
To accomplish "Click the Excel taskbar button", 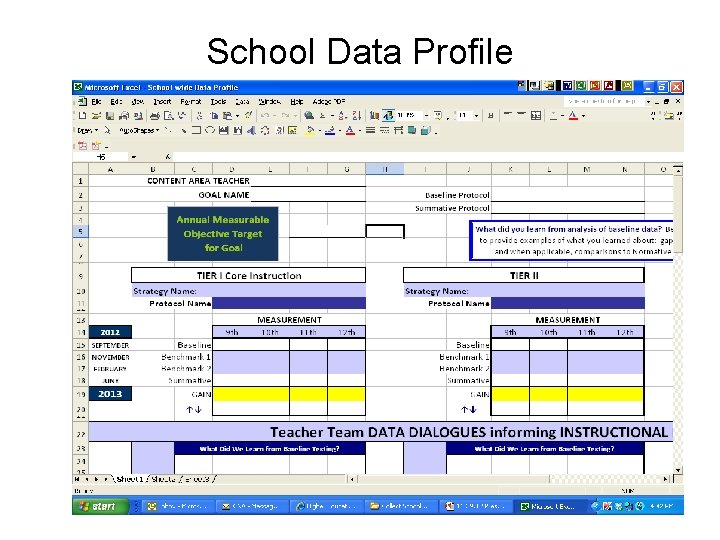I will tap(551, 506).
